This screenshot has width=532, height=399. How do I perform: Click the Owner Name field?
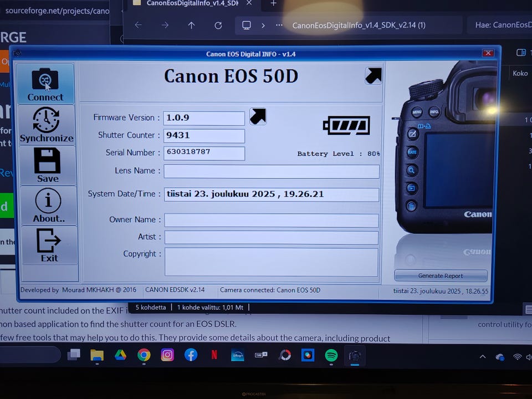272,220
